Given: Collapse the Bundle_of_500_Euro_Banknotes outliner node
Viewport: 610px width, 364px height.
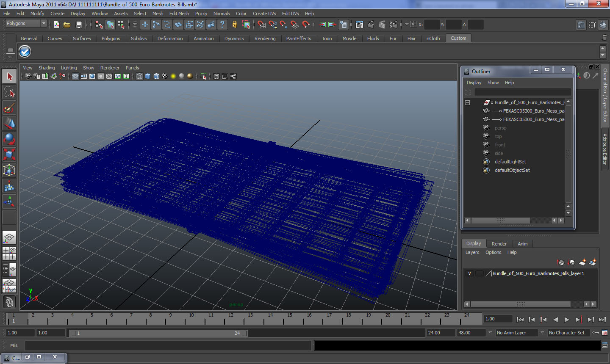Looking at the screenshot, I should (468, 102).
